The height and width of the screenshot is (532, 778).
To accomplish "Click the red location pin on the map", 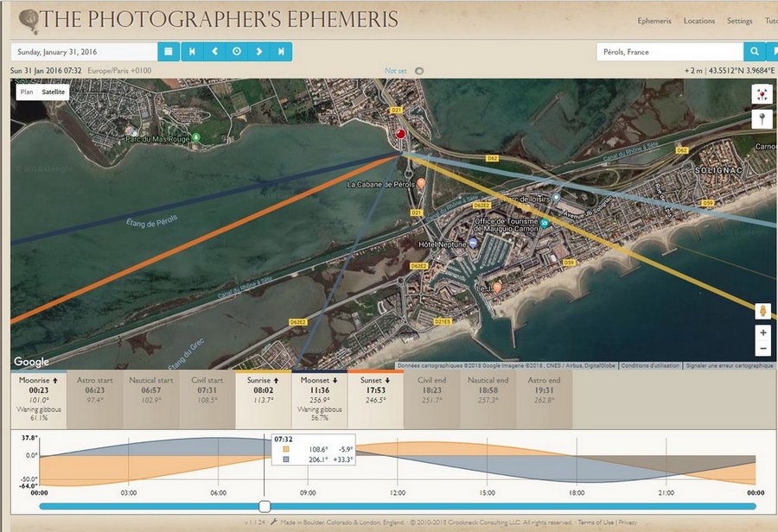I will [400, 134].
